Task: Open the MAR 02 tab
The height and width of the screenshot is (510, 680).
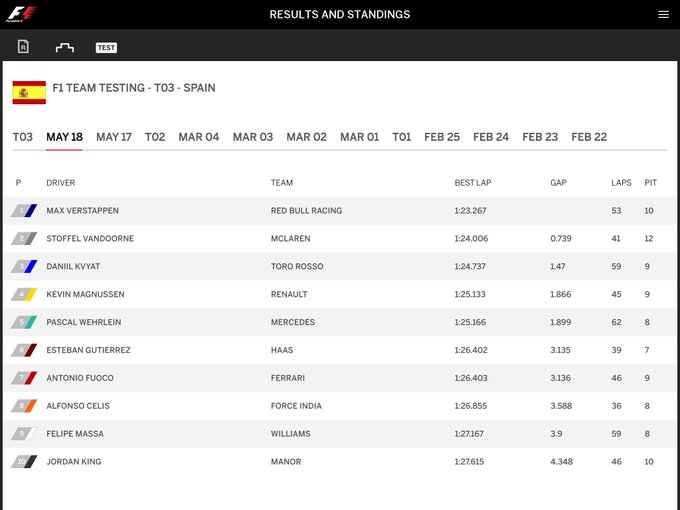Action: coord(306,137)
